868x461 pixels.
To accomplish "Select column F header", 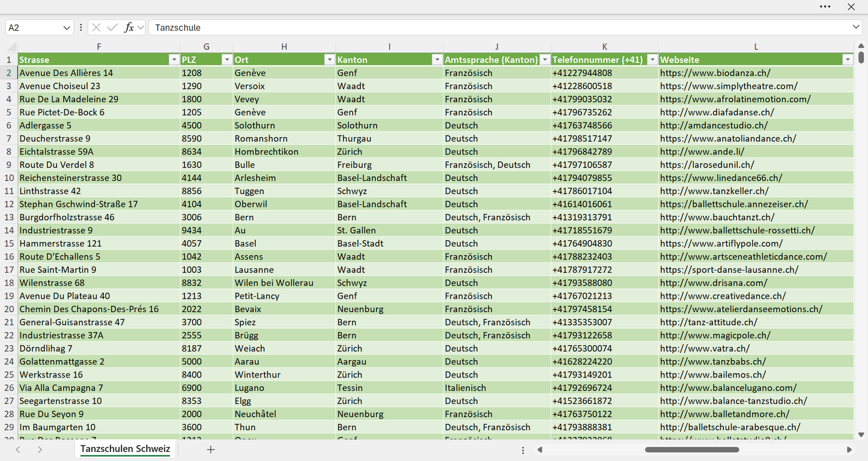I will [x=99, y=47].
